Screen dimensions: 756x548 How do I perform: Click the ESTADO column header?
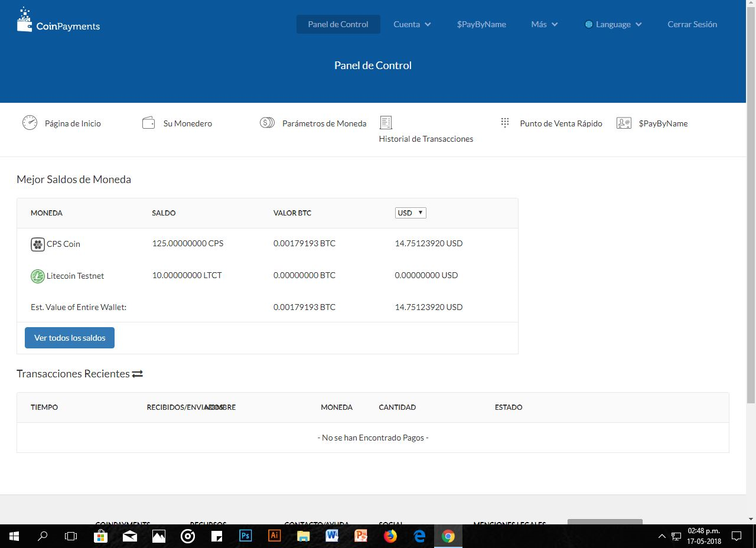tap(509, 407)
